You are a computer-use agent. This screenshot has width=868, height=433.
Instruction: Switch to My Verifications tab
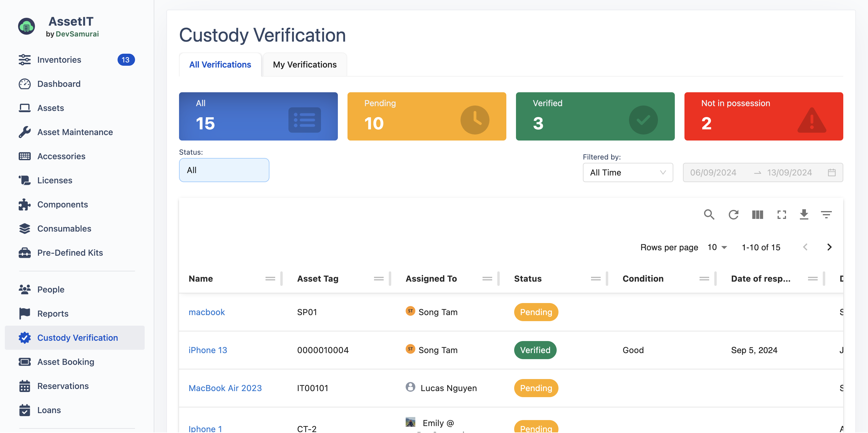(304, 65)
